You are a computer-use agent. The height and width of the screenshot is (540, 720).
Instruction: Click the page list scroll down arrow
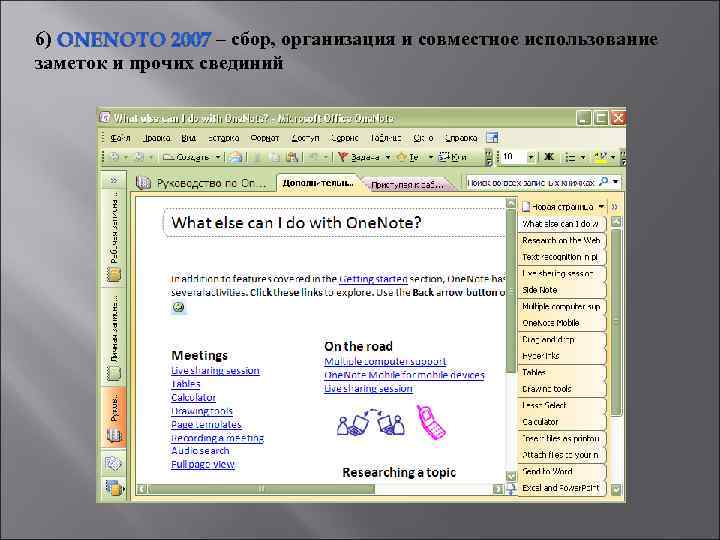coord(616,489)
